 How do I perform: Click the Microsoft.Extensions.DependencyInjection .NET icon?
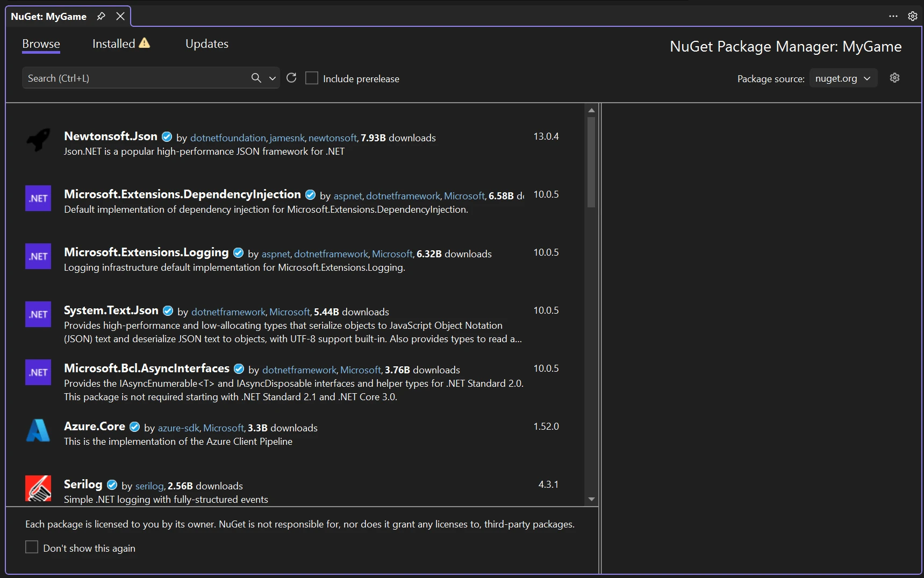click(38, 198)
